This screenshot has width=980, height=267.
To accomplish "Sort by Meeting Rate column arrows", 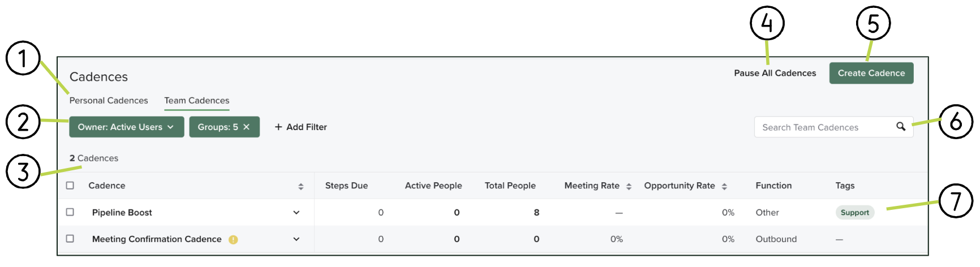I will 629,186.
